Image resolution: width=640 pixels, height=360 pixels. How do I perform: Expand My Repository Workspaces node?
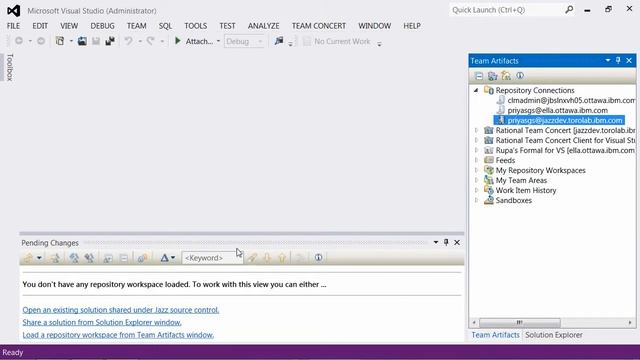coord(476,170)
